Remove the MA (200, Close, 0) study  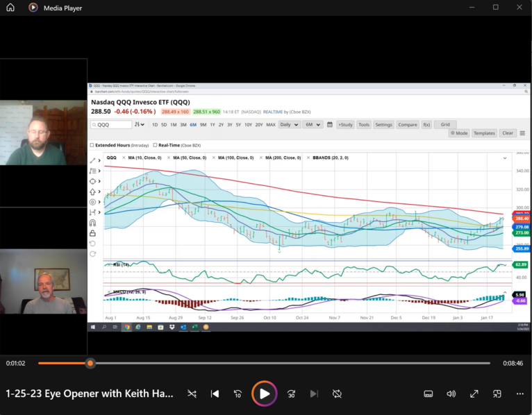point(261,158)
